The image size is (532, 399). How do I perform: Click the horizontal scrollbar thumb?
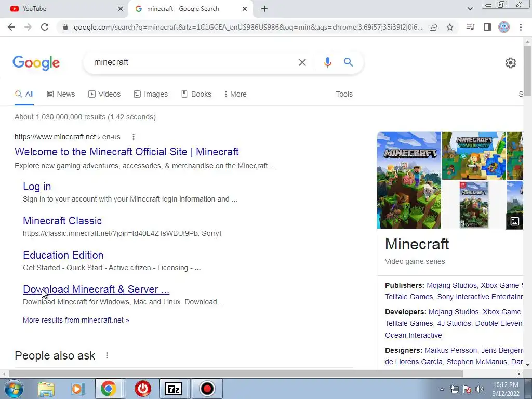tap(235, 374)
